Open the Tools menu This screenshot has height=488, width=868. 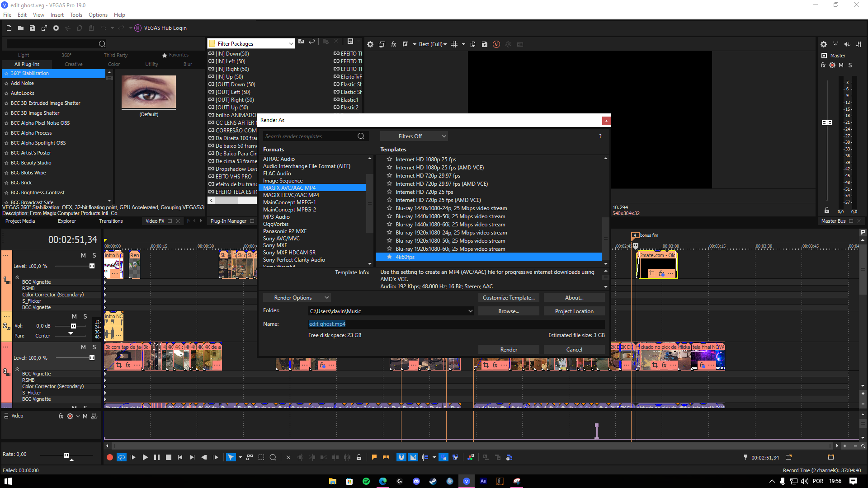[x=76, y=15]
